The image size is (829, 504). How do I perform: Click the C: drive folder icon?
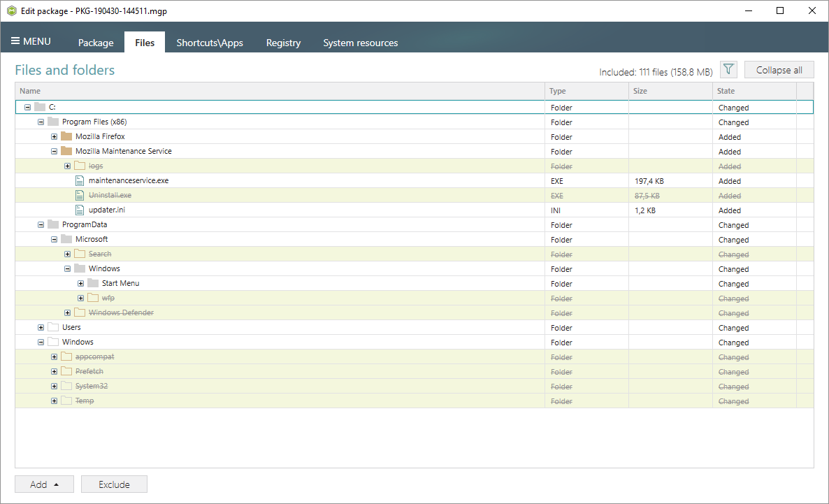[40, 107]
